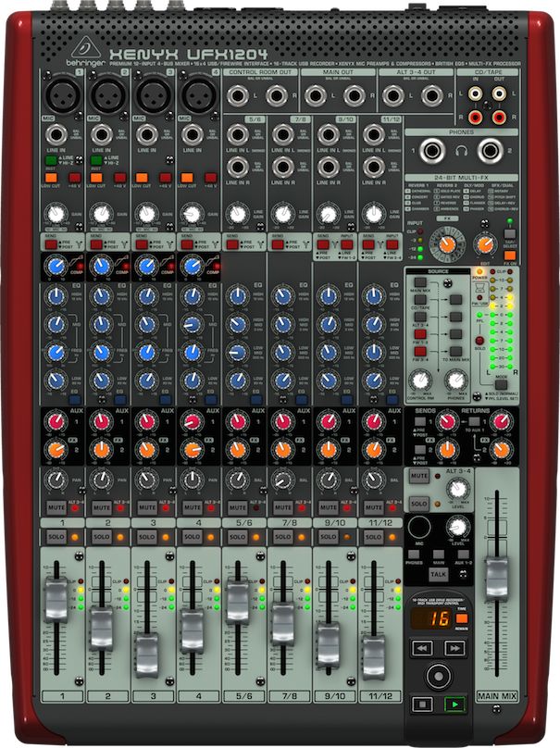Solo channel 9/10
The image size is (560, 748).
tap(329, 537)
